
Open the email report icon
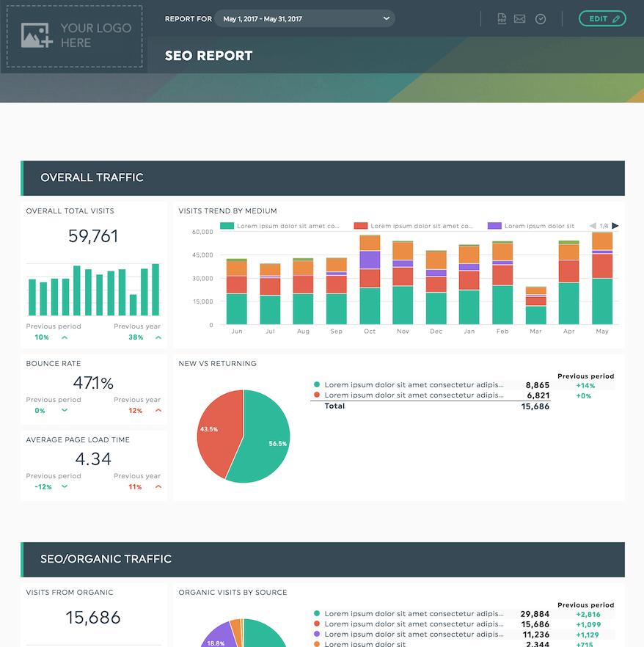[x=519, y=18]
